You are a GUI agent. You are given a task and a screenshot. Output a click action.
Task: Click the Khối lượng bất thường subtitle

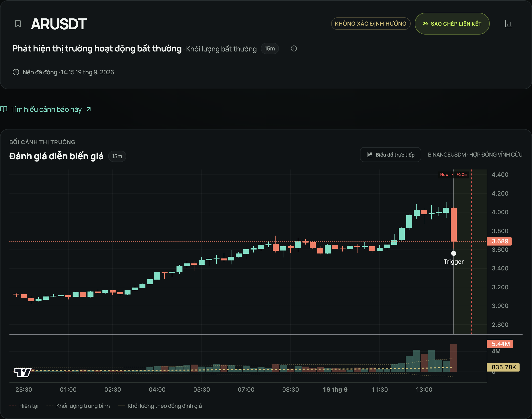coord(221,49)
